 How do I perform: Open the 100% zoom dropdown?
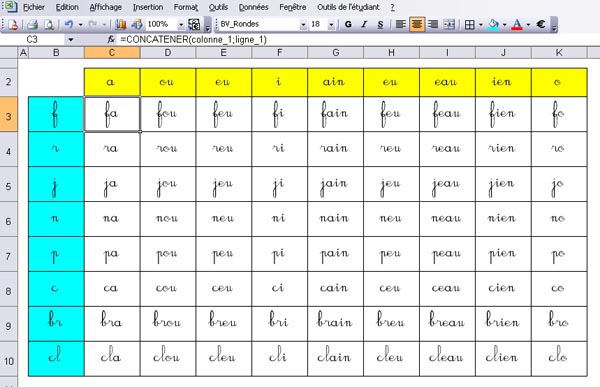181,25
